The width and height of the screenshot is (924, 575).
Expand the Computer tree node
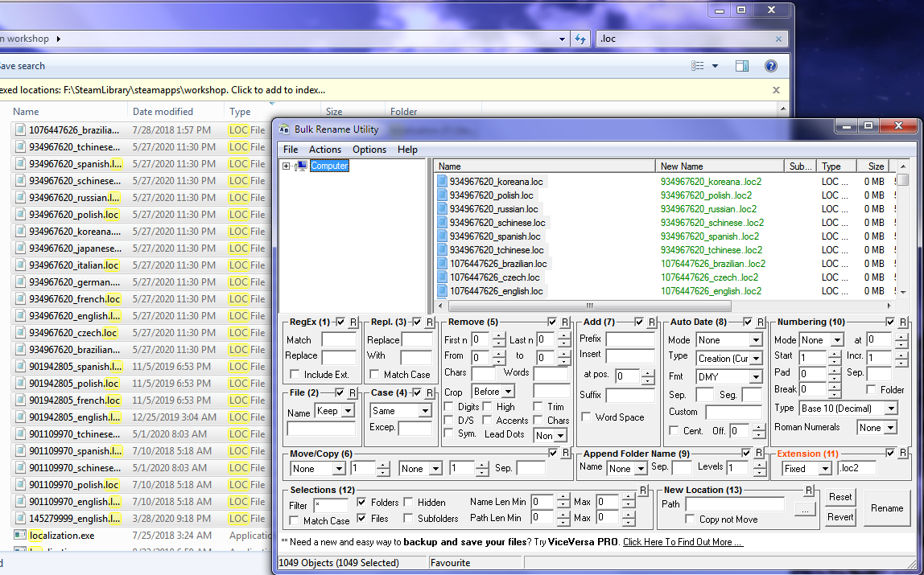click(286, 166)
